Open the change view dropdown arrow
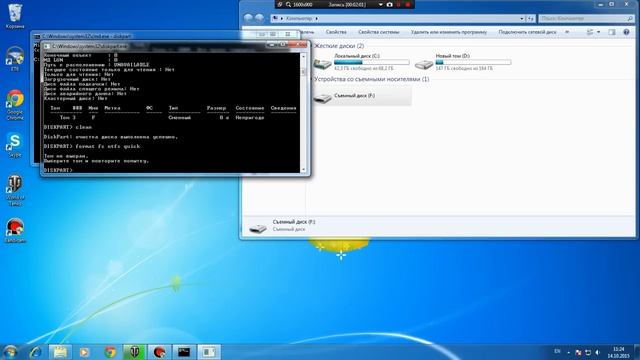Screen dimensions: 640x360 599,32
